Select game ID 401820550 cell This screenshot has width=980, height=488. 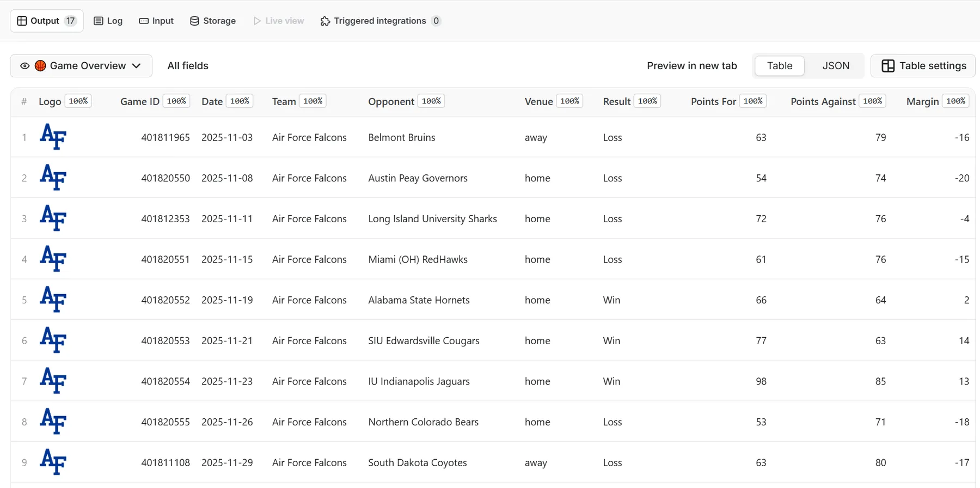click(166, 178)
